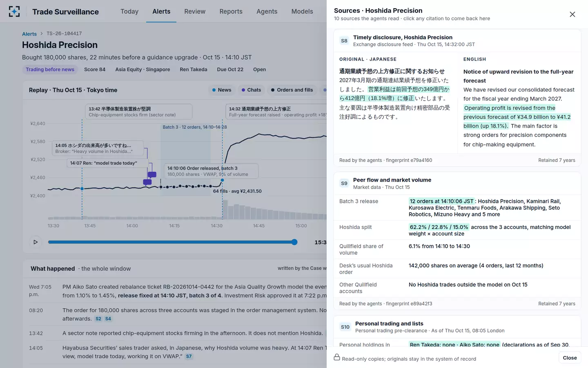Click the 14:10:06 Order released tooltip
The image size is (588, 368).
pyautogui.click(x=211, y=171)
